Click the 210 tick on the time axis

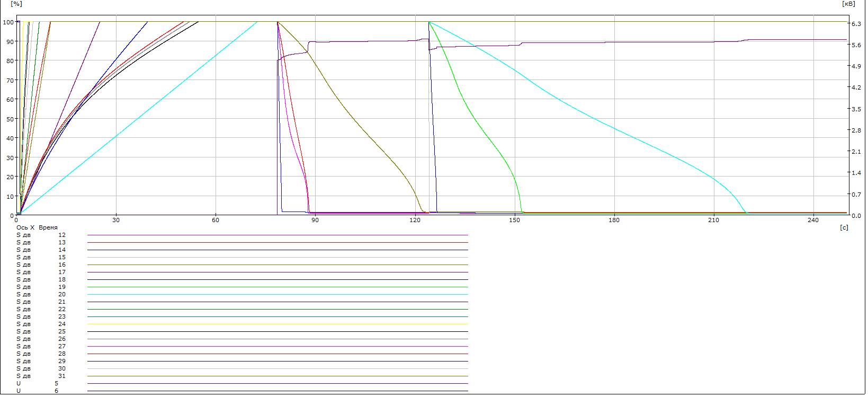click(x=713, y=220)
